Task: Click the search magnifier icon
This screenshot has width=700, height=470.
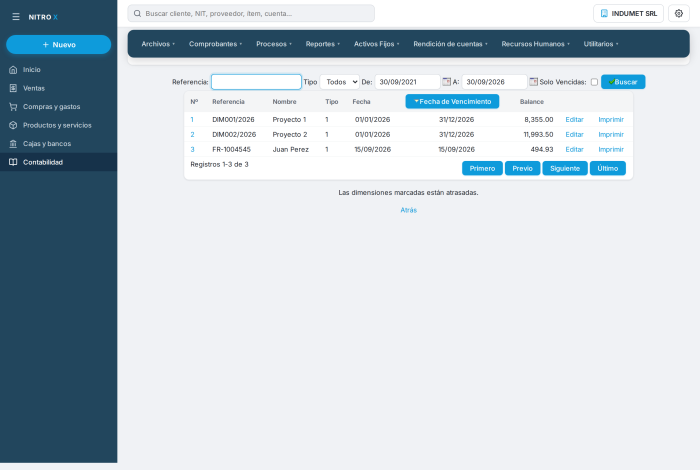Action: (138, 13)
